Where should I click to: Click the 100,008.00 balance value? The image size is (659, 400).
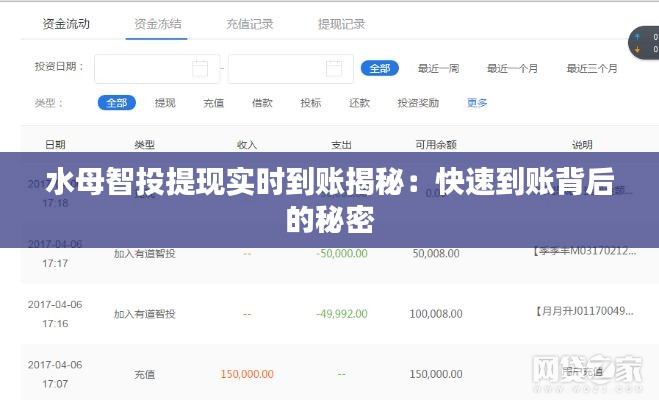tap(436, 314)
